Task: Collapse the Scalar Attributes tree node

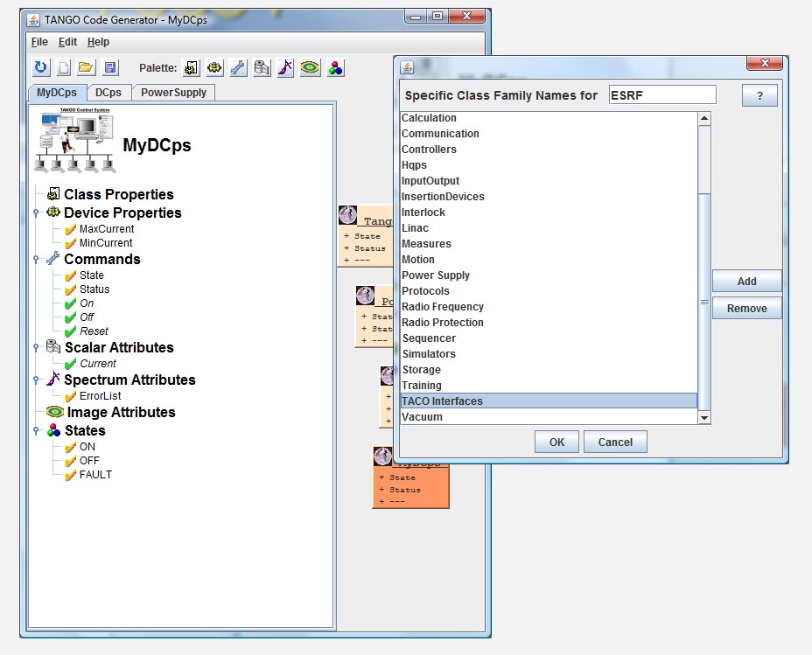Action: click(36, 347)
